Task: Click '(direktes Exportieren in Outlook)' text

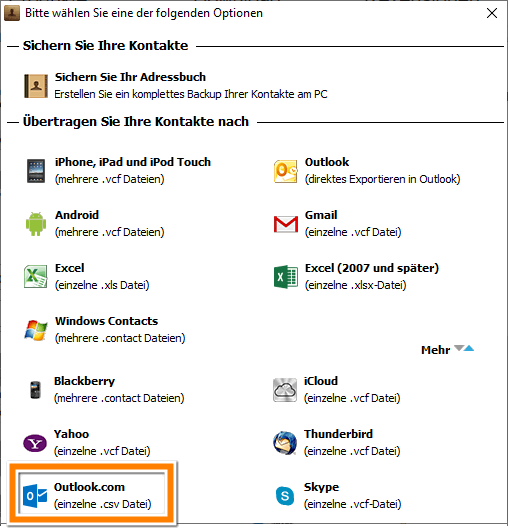Action: pos(382,179)
